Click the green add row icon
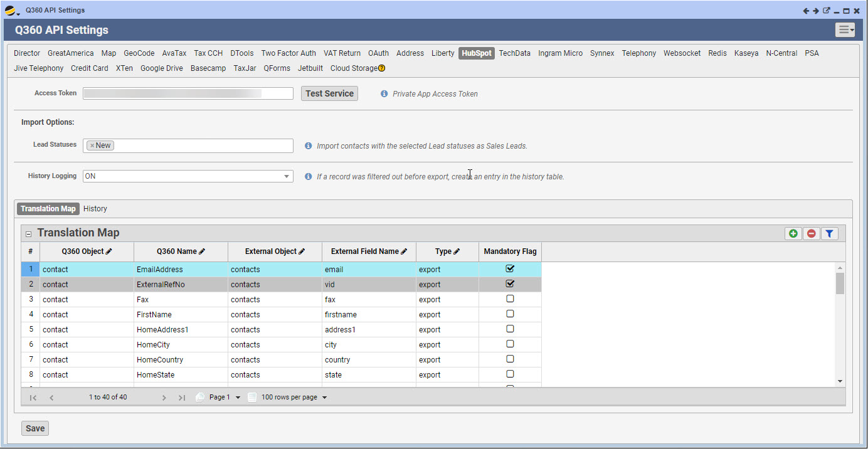Viewport: 868px width, 449px height. (x=793, y=233)
